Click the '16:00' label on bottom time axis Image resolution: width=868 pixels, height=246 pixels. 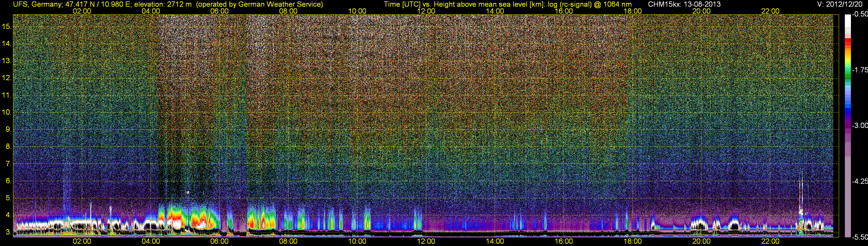(564, 241)
